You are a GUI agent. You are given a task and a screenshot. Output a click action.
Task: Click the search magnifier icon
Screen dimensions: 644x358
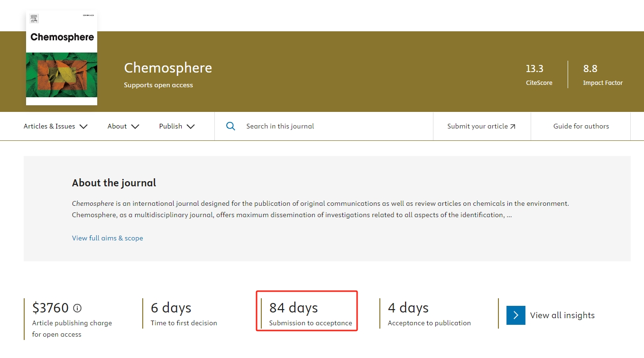[230, 126]
